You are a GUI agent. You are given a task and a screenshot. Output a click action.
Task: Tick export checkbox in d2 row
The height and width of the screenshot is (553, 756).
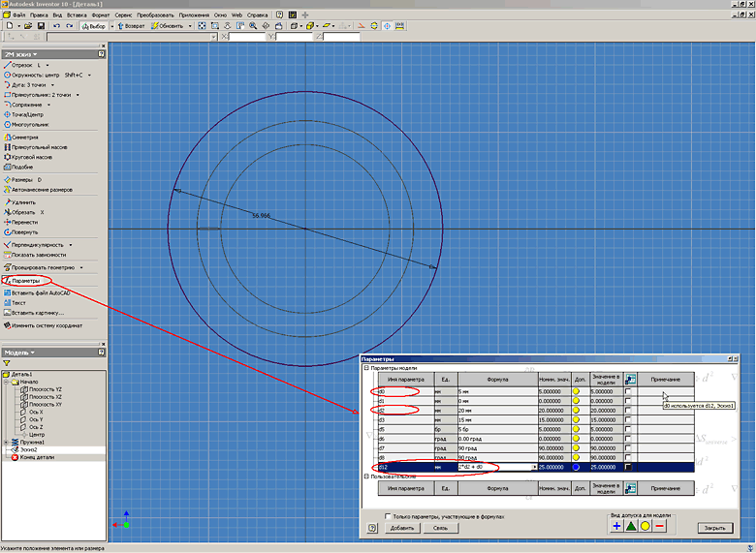click(x=628, y=411)
